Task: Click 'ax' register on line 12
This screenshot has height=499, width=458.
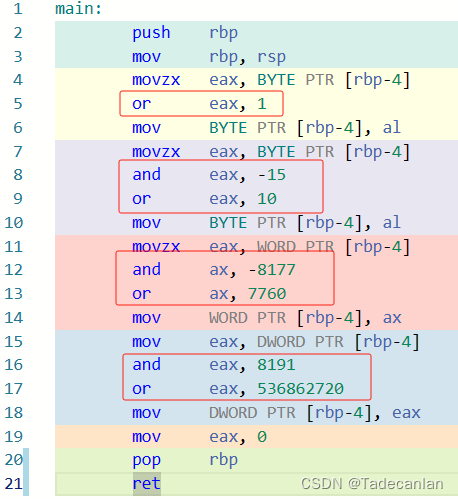Action: click(x=219, y=270)
